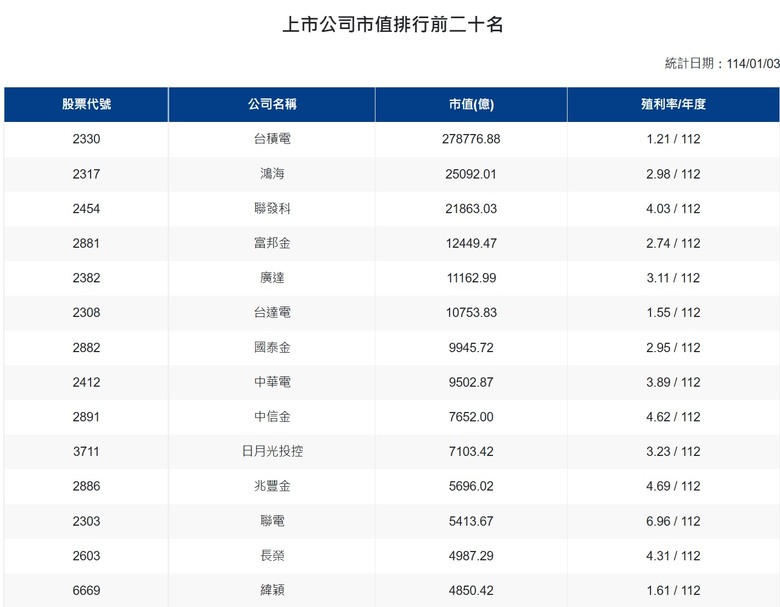Select company name 富邦金
The image size is (780, 607).
[272, 243]
